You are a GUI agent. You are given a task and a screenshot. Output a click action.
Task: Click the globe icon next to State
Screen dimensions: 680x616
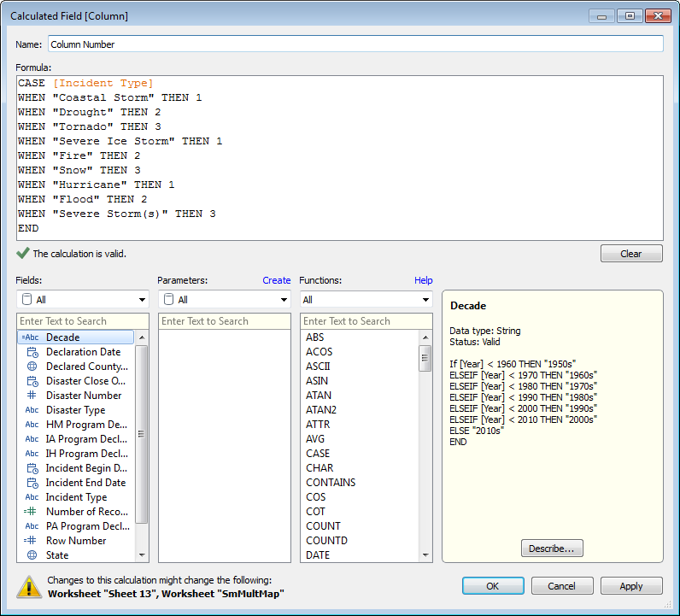32,555
